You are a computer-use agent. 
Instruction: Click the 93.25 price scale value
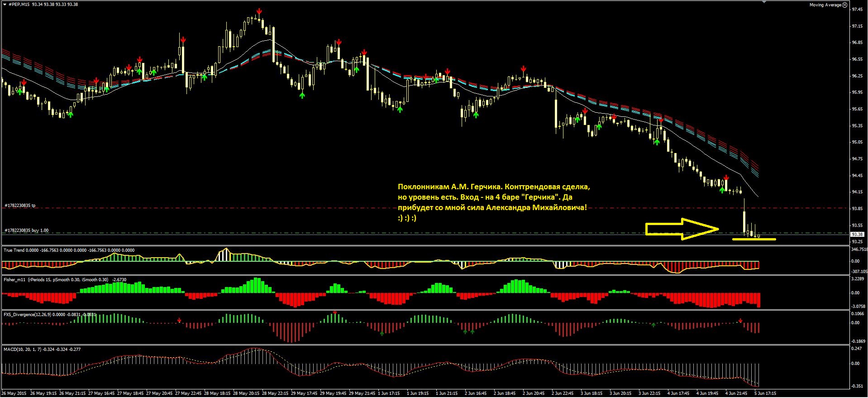tap(857, 241)
